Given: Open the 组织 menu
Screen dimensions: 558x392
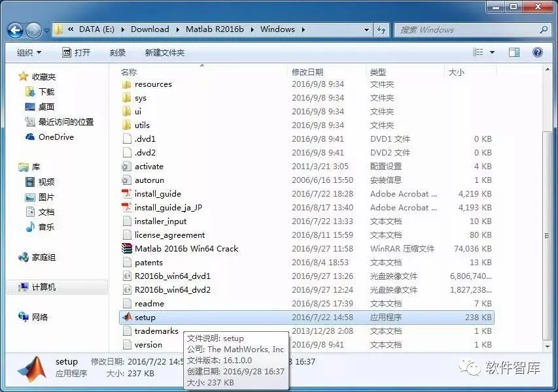Looking at the screenshot, I should pyautogui.click(x=29, y=53).
